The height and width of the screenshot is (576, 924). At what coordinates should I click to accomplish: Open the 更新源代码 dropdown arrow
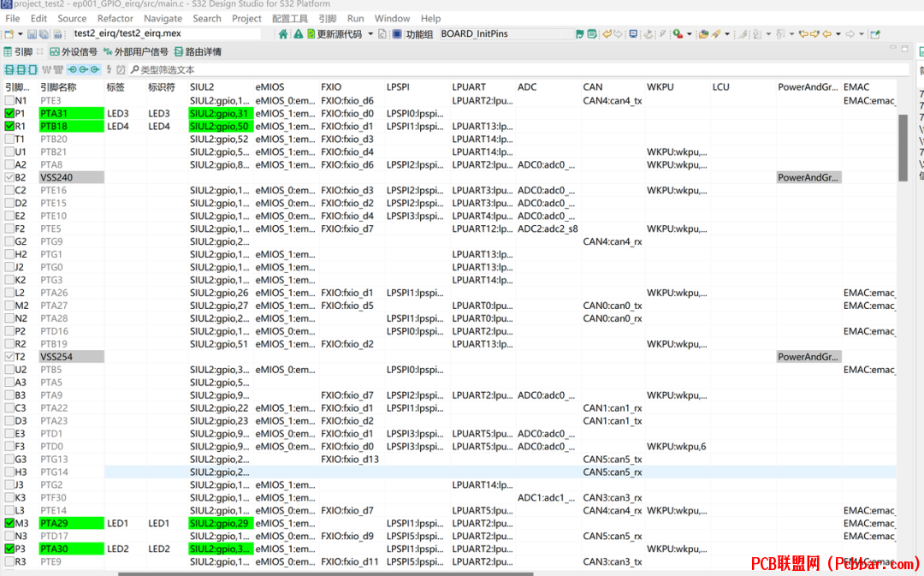pyautogui.click(x=370, y=34)
